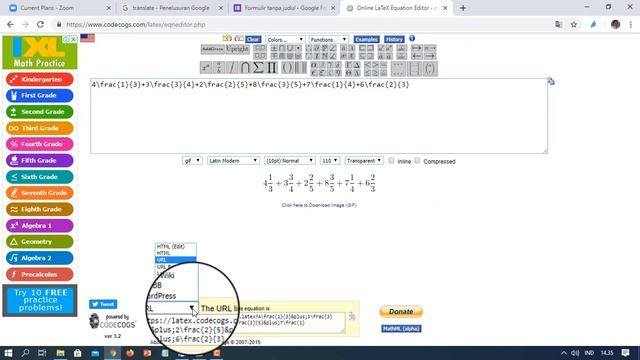
Task: Click the Upright text style button
Action: coord(237,49)
